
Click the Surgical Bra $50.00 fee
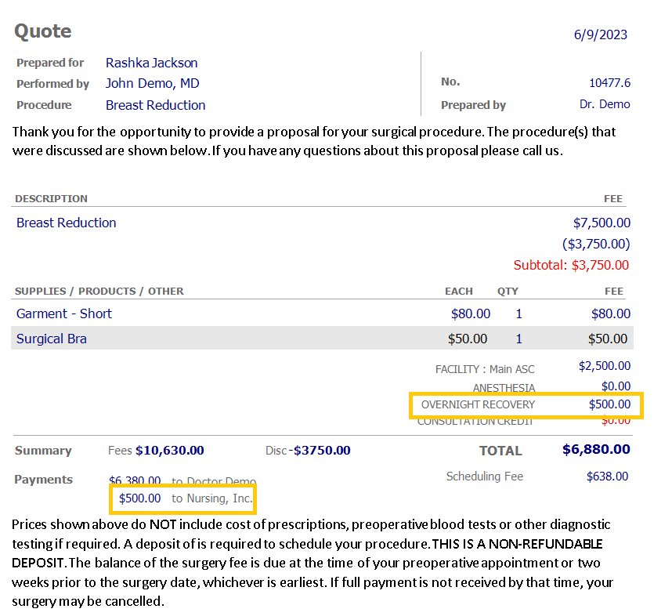607,339
